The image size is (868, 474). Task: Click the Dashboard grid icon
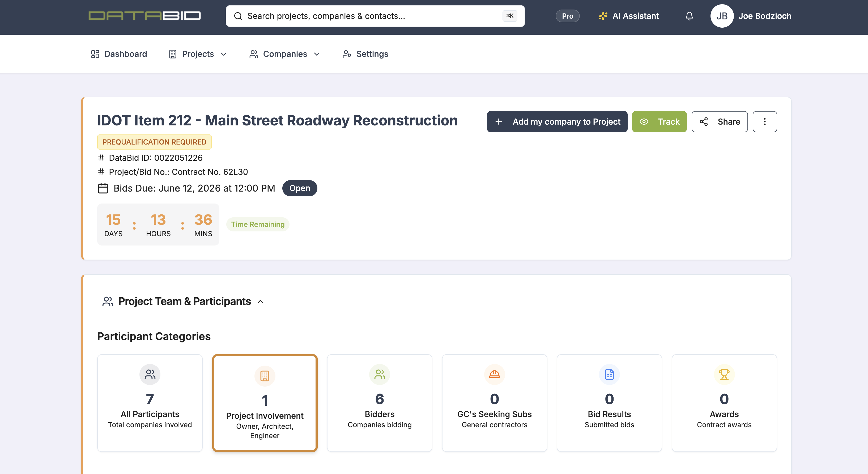click(x=95, y=54)
